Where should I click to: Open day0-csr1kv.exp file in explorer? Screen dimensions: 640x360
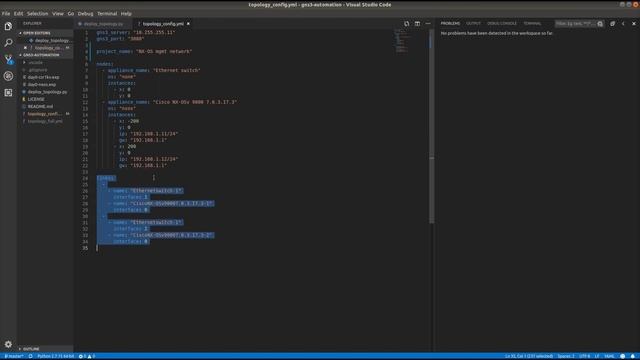coord(43,77)
